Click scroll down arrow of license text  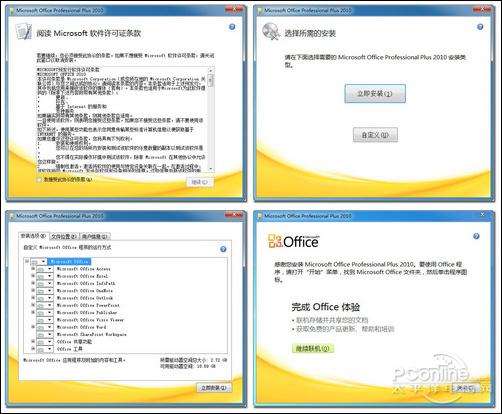pyautogui.click(x=210, y=169)
